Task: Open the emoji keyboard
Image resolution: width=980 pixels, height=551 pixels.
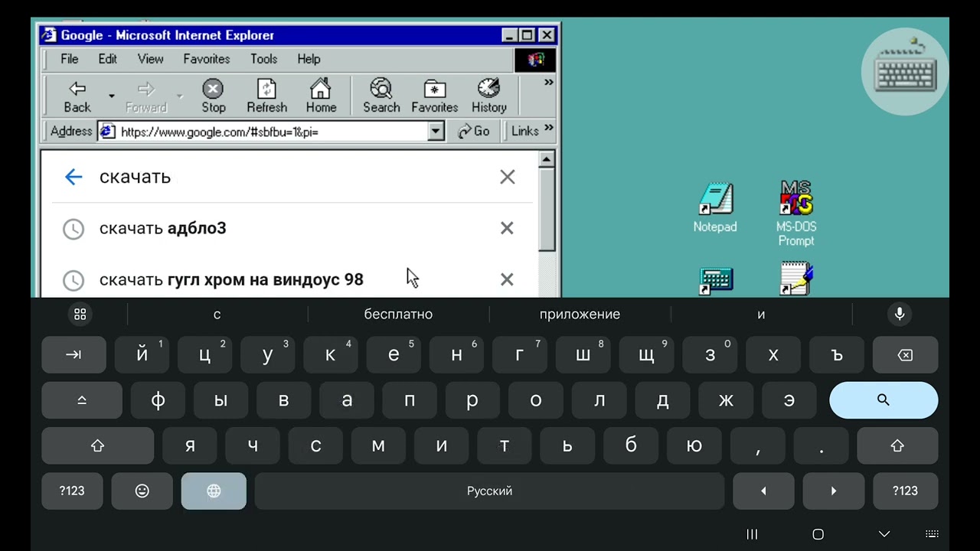Action: point(142,491)
